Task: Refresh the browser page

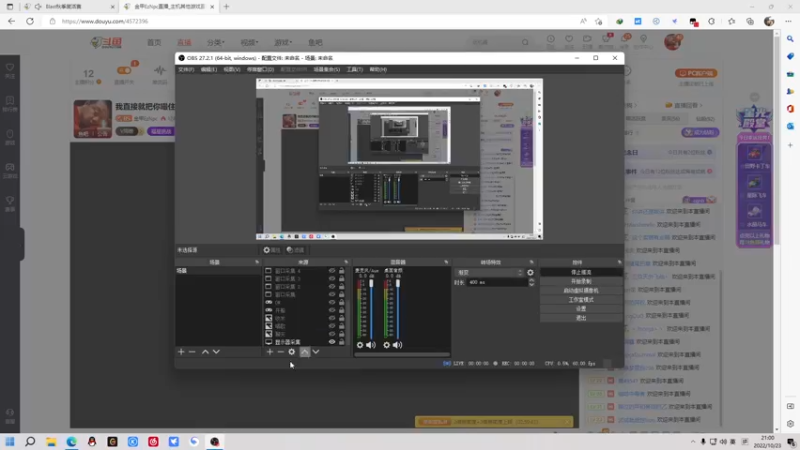Action: tap(30, 21)
